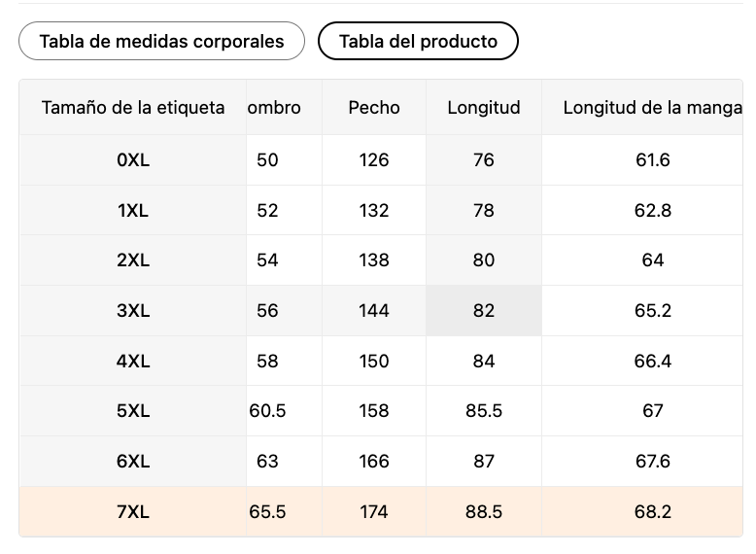Select the 2XL size row label
Image resolution: width=756 pixels, height=554 pixels.
coord(133,260)
